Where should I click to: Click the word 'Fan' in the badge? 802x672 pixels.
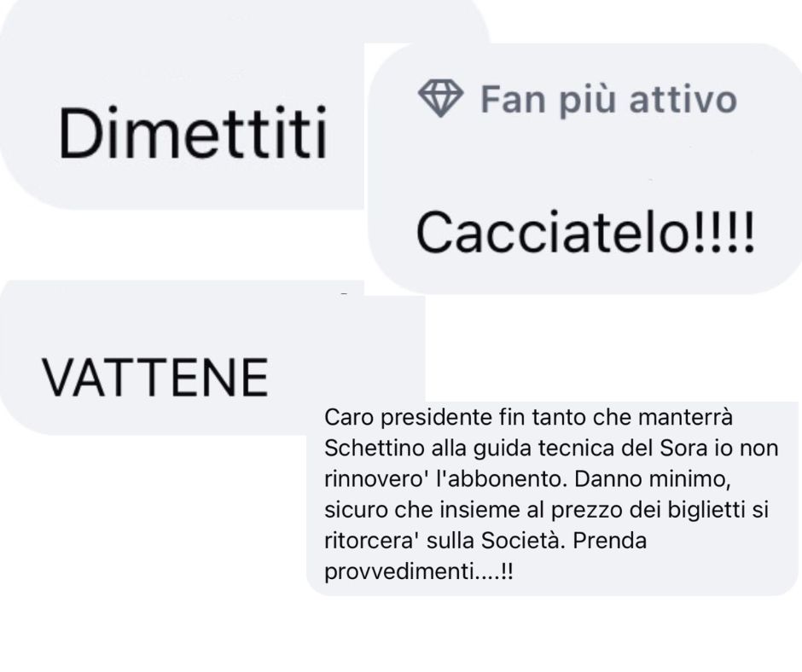point(513,99)
